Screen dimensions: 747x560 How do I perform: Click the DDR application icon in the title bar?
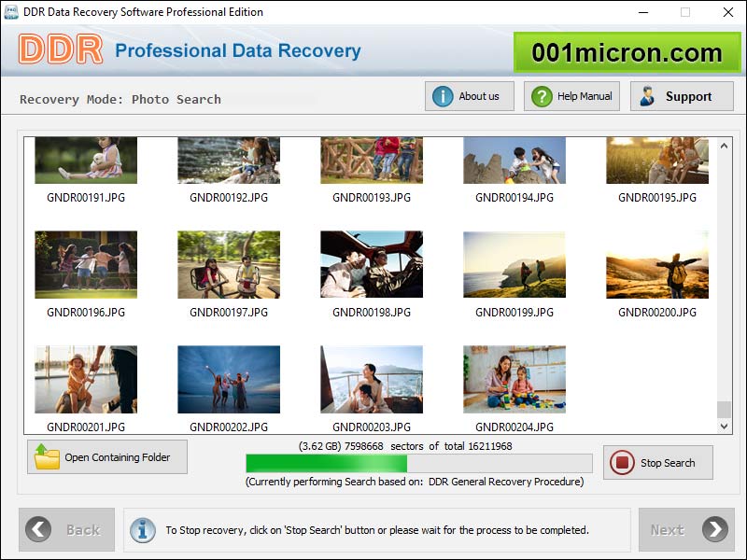point(11,12)
